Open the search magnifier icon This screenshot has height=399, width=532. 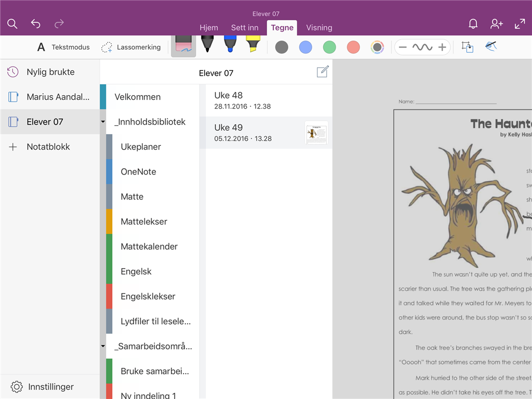pos(12,24)
